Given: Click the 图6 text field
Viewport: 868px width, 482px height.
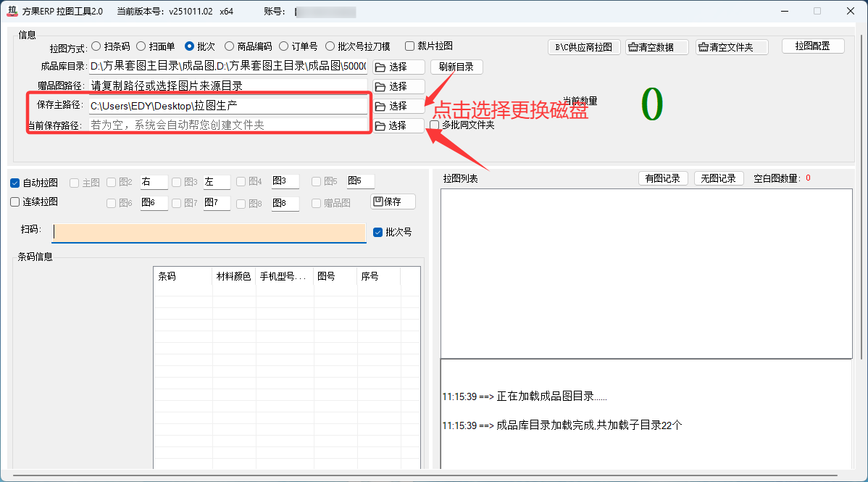Looking at the screenshot, I should click(x=154, y=203).
